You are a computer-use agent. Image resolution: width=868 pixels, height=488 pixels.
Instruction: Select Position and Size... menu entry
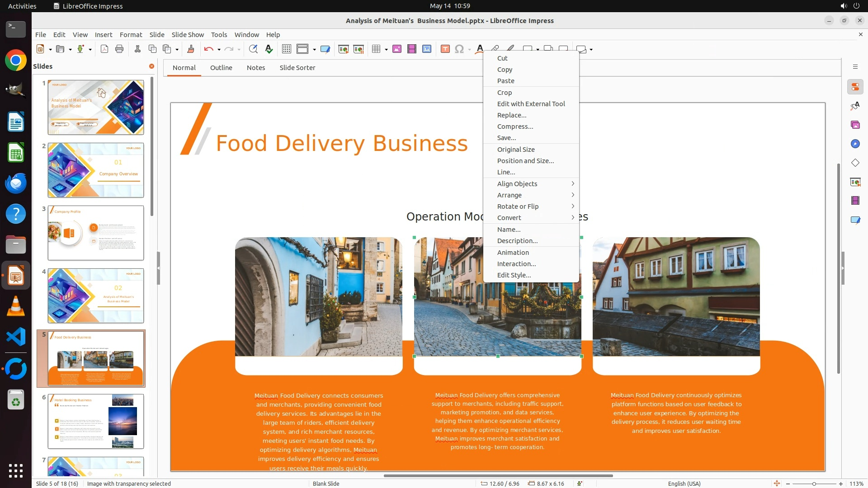tap(525, 161)
